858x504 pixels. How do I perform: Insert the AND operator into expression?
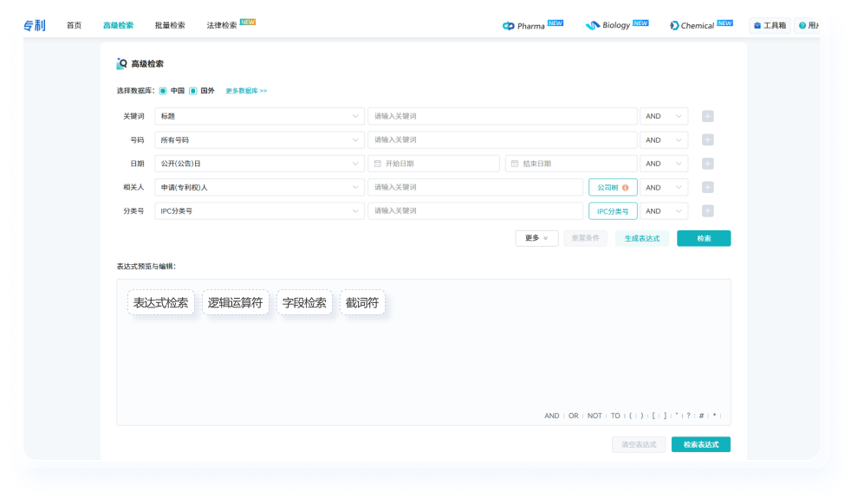click(x=551, y=416)
